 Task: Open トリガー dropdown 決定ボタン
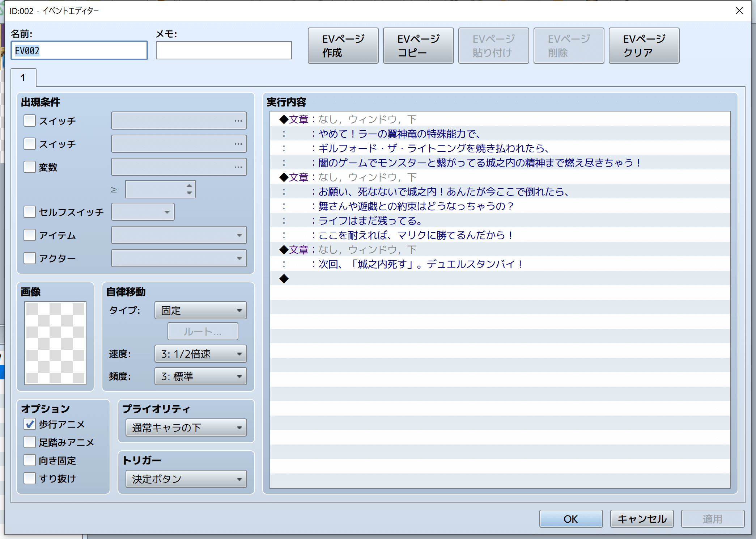click(x=186, y=479)
